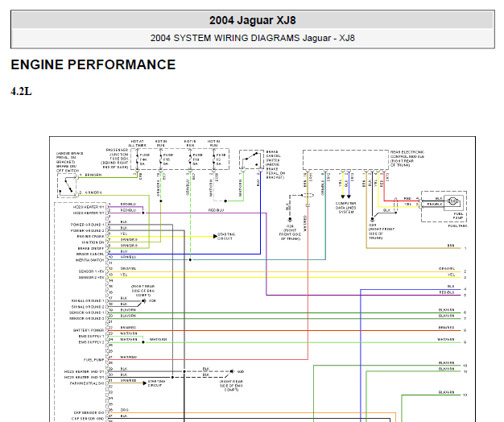Click the 'SENSOR GROUND 2' pin label
Viewport: 504px width, 422px height.
point(87,318)
